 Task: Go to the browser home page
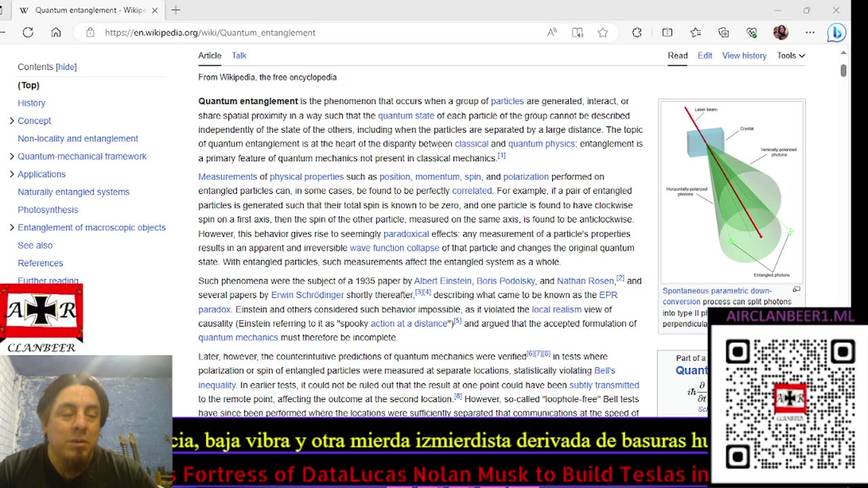coord(56,33)
